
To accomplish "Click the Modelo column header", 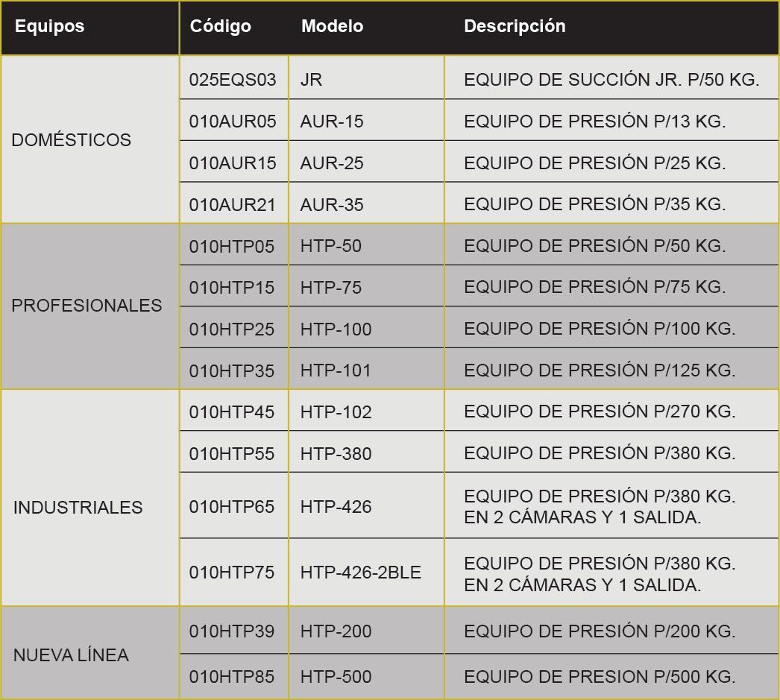I will tap(332, 27).
